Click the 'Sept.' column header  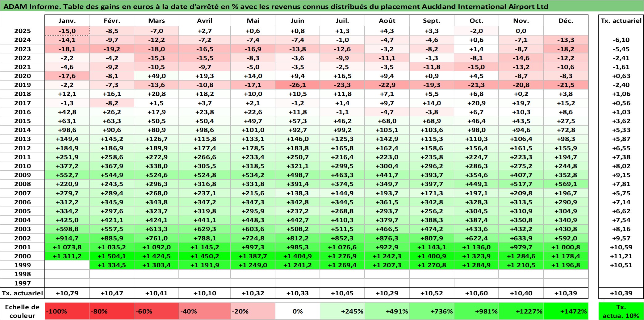432,21
